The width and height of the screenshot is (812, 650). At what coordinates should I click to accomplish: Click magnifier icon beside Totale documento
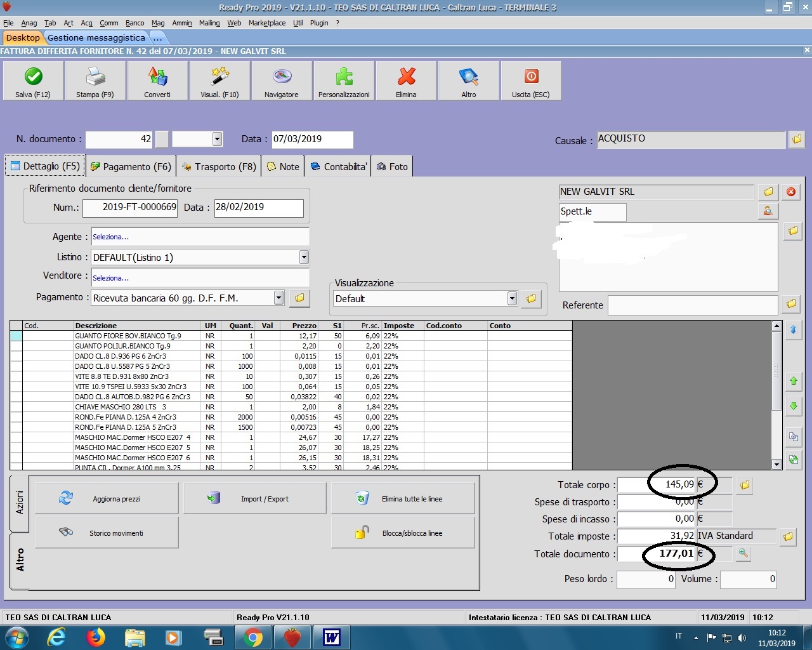743,554
